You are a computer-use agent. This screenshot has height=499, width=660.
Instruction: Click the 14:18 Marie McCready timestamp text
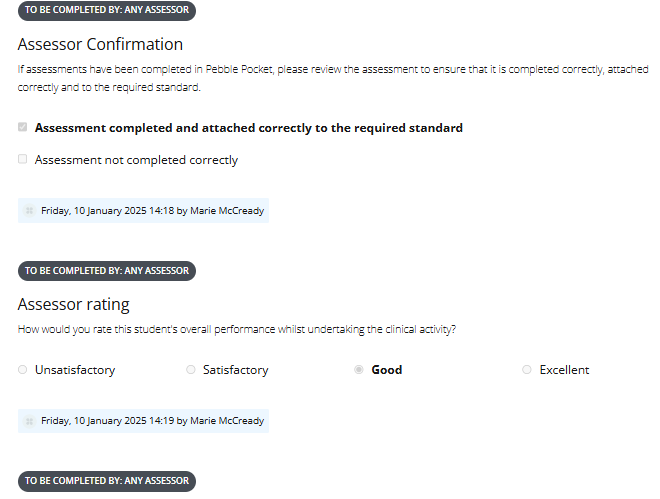(152, 210)
